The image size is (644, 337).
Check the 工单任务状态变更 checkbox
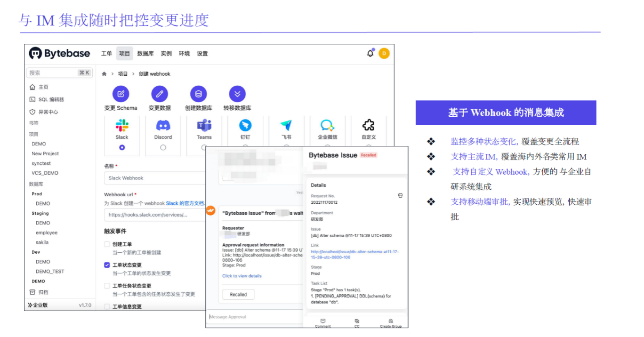pos(107,286)
